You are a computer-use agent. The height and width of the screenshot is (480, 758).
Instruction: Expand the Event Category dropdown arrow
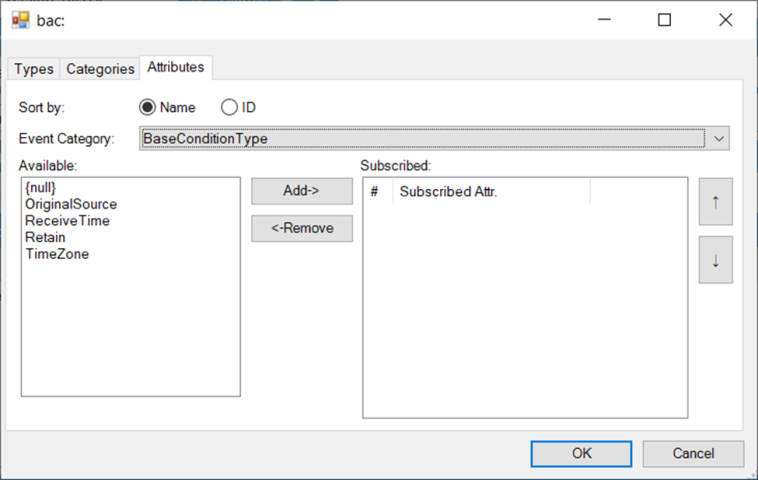click(x=720, y=139)
